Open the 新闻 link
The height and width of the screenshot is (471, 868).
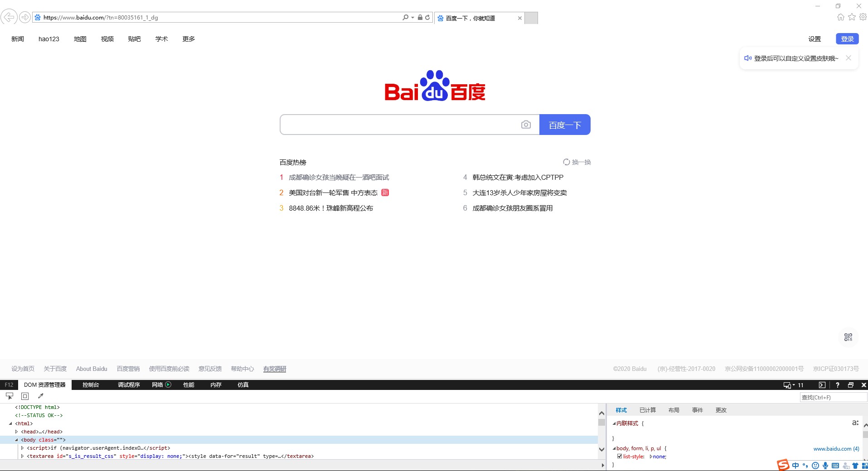[18, 39]
